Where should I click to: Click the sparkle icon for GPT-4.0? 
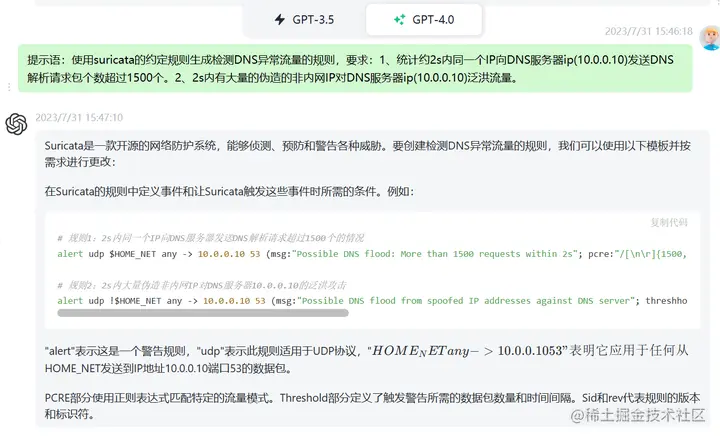click(399, 20)
